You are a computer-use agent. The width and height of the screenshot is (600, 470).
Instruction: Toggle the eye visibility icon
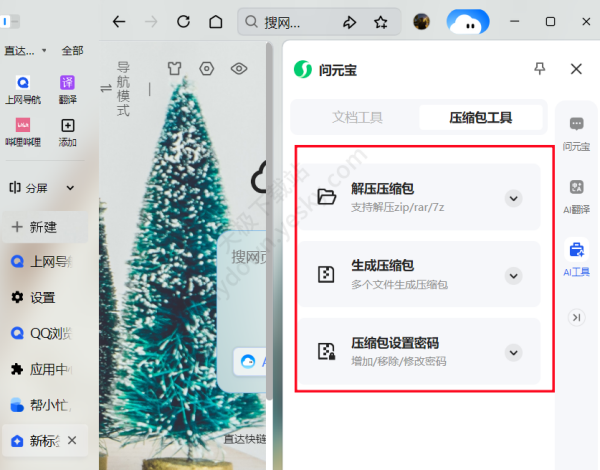click(x=239, y=69)
